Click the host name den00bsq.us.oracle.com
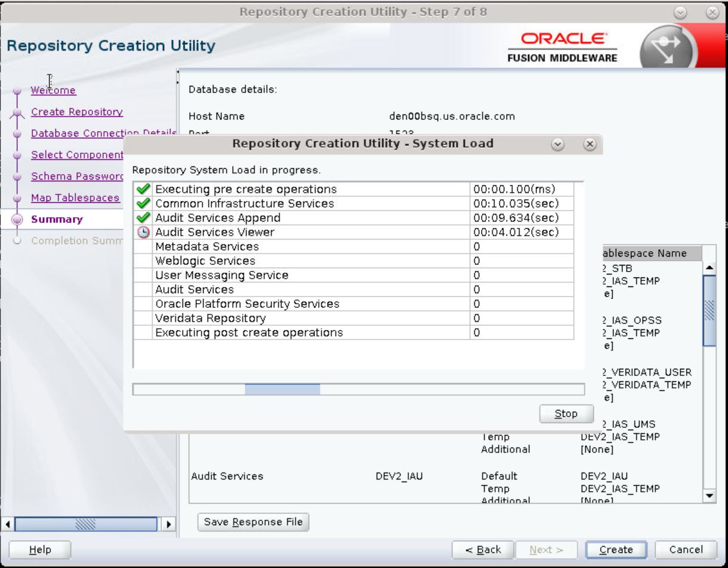This screenshot has height=568, width=728. click(452, 116)
